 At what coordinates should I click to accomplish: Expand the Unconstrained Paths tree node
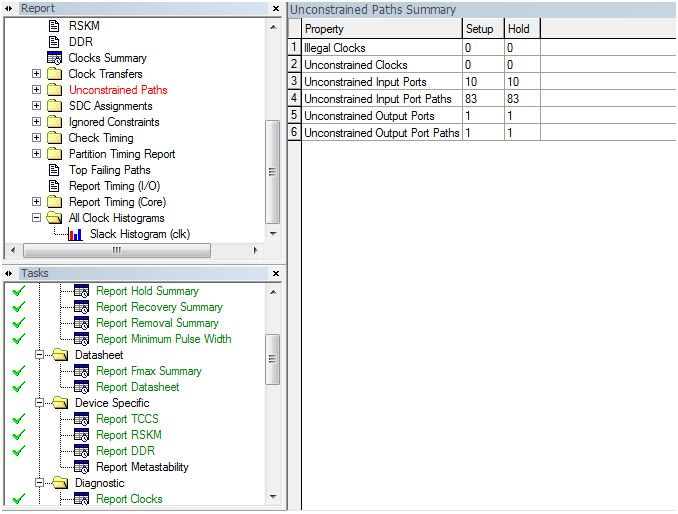point(36,90)
